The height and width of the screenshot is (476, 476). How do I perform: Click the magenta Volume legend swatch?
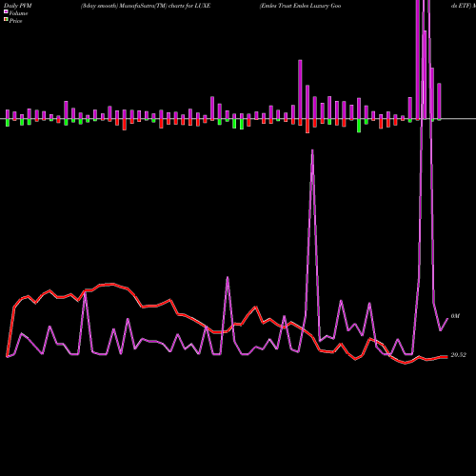(x=6, y=11)
